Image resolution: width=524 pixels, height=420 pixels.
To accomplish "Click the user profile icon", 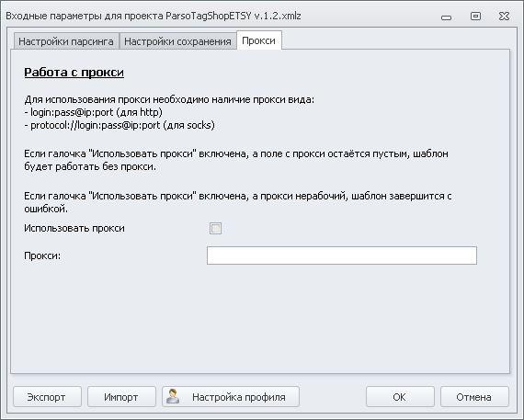I will pos(173,396).
